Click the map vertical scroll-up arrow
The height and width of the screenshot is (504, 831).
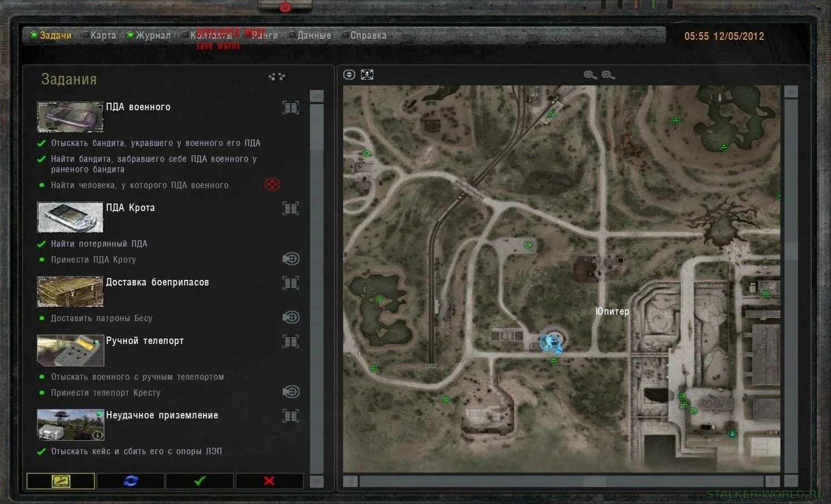(x=791, y=92)
